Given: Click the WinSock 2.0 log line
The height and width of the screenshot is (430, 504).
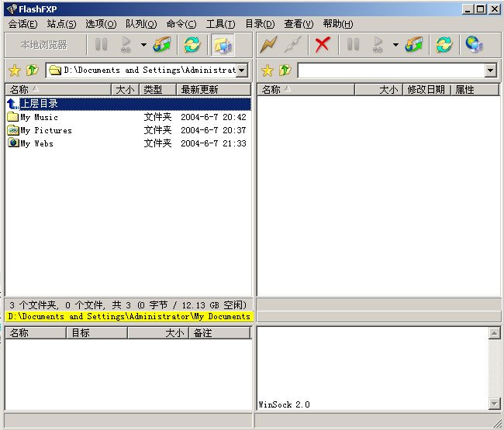Looking at the screenshot, I should [284, 404].
